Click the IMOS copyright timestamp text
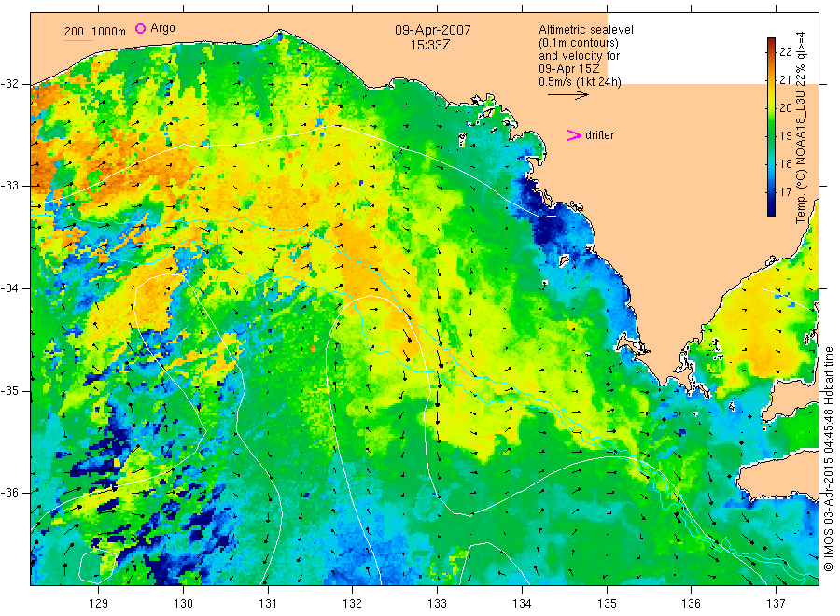 pyautogui.click(x=828, y=459)
